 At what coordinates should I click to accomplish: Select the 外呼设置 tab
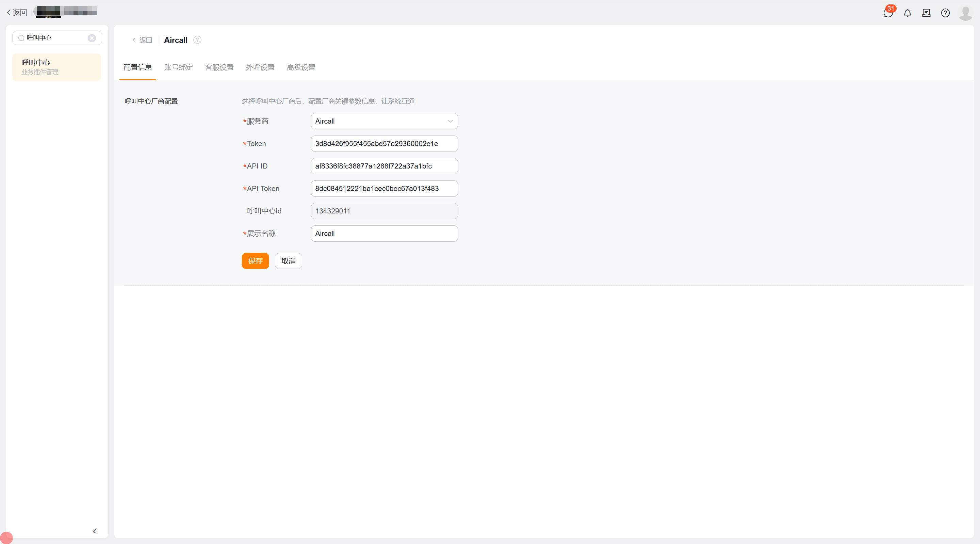tap(260, 67)
